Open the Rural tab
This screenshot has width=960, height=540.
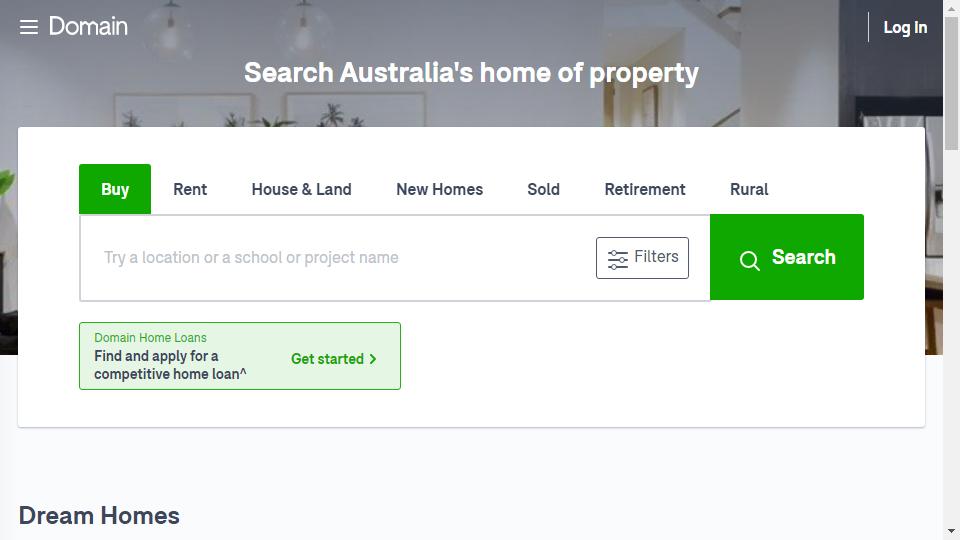tap(749, 189)
